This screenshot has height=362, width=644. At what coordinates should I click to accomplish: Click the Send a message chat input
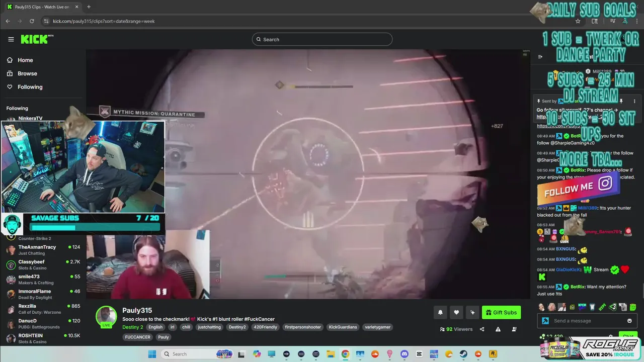point(586,321)
